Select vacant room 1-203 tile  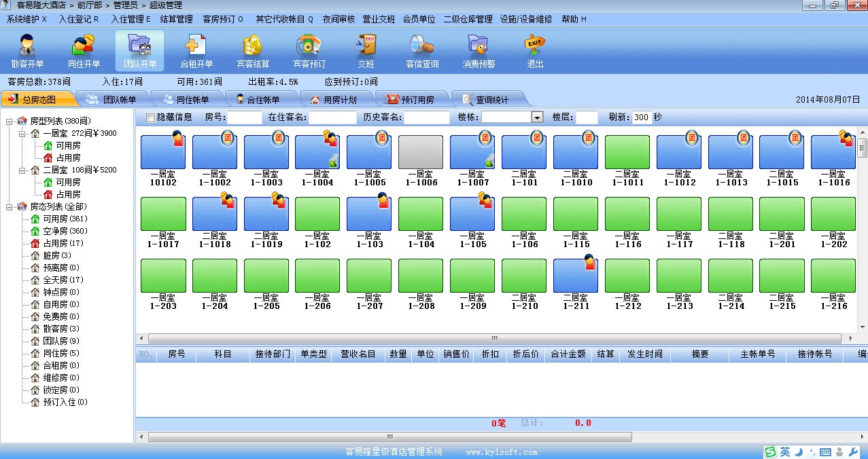(163, 276)
